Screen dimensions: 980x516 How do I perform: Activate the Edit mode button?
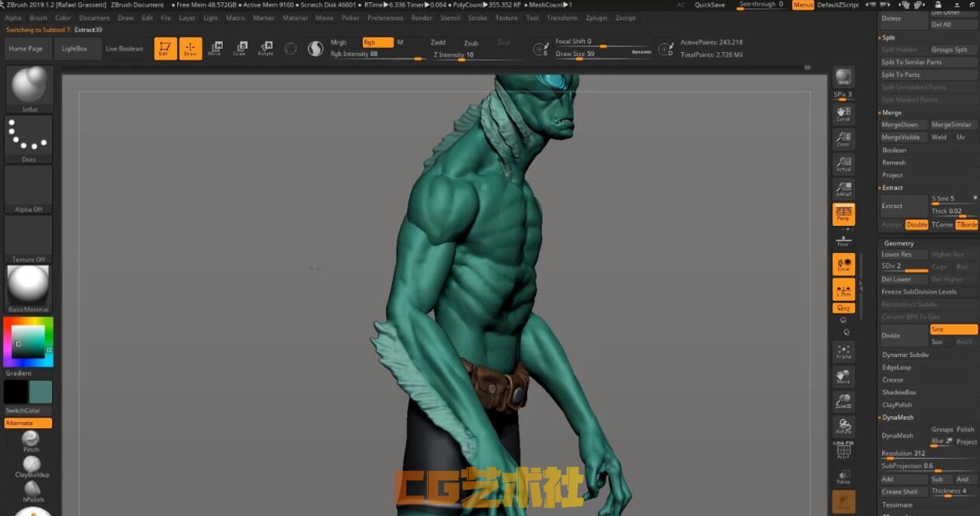pos(165,49)
